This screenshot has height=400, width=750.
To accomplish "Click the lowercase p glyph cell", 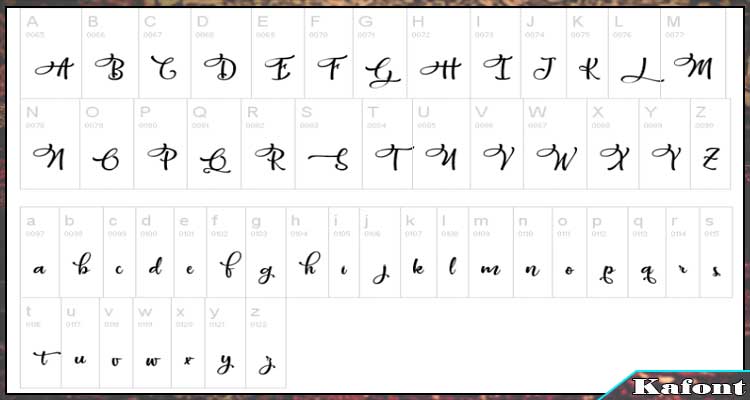I will [607, 252].
